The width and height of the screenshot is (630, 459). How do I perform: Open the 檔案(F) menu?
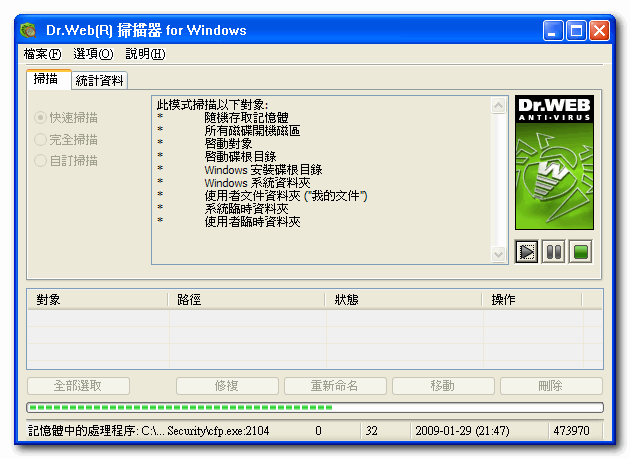click(x=42, y=54)
